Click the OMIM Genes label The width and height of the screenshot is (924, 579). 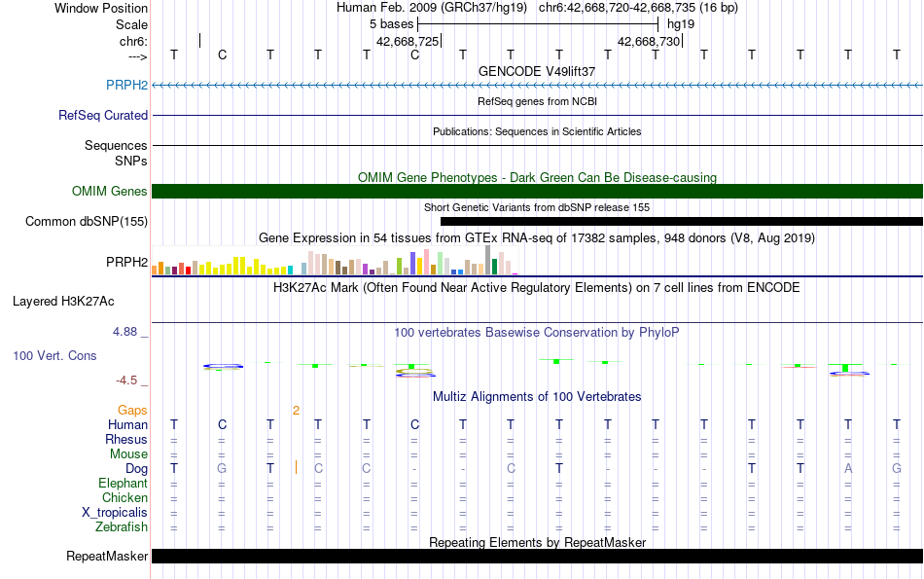[x=110, y=191]
